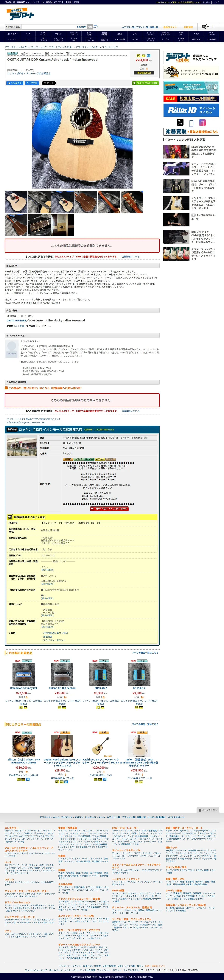This screenshot has height=980, width=224.
Task: Add item with ウォッチリストに追加 button
Action: [145, 83]
